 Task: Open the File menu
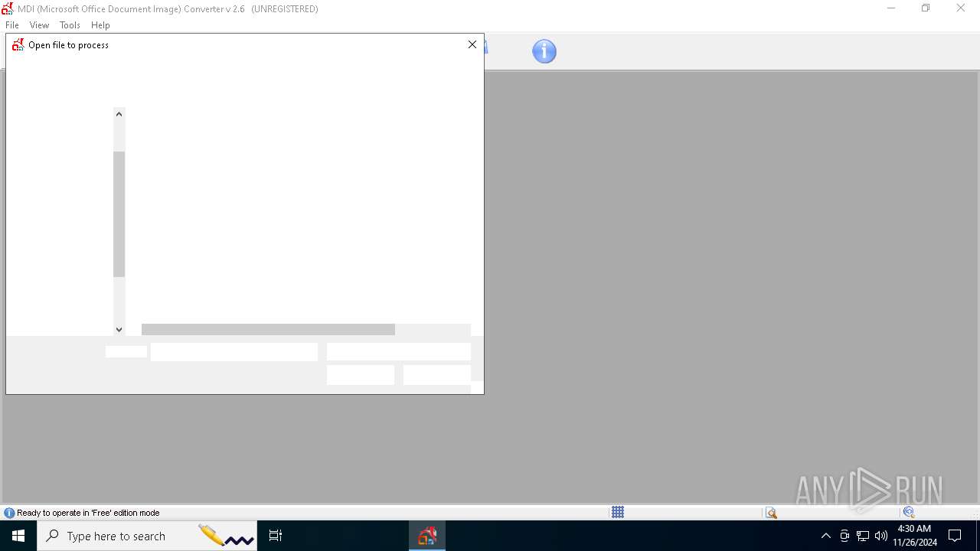12,25
